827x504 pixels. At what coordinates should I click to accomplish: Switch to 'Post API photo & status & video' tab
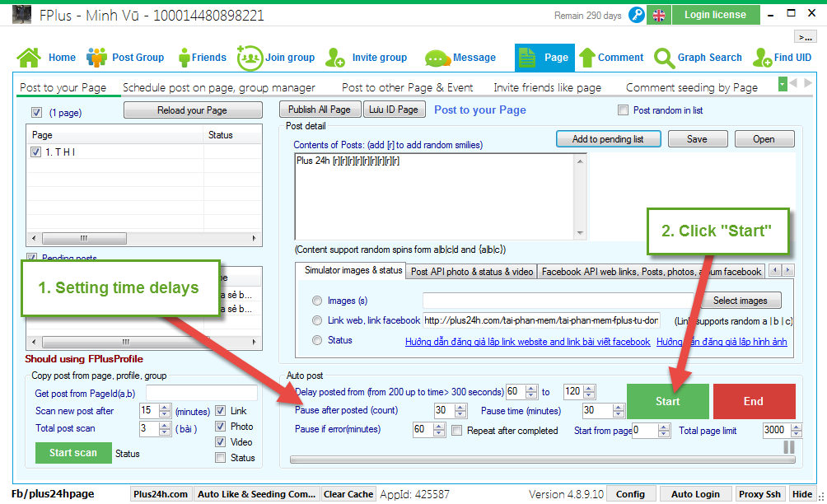(x=472, y=272)
